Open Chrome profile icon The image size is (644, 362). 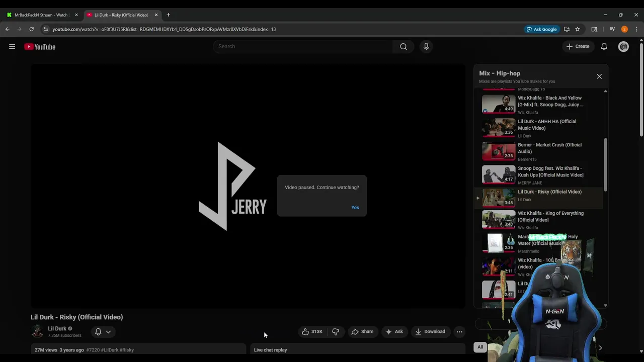[624, 29]
